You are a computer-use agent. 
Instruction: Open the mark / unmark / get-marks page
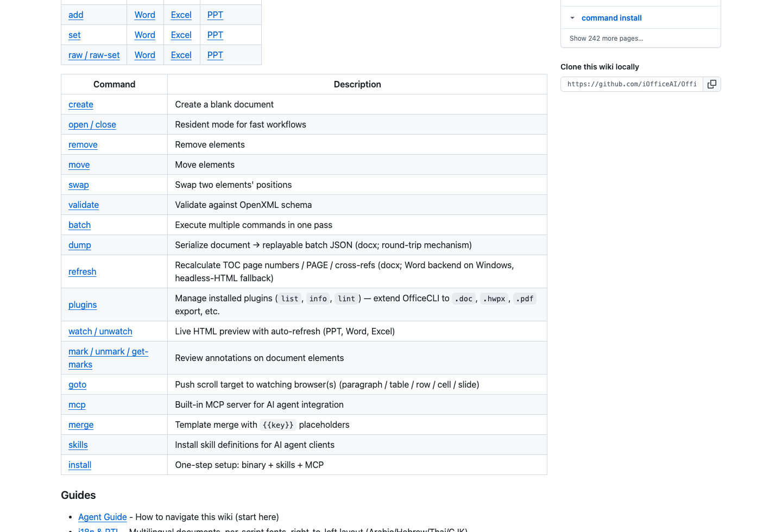pyautogui.click(x=108, y=358)
